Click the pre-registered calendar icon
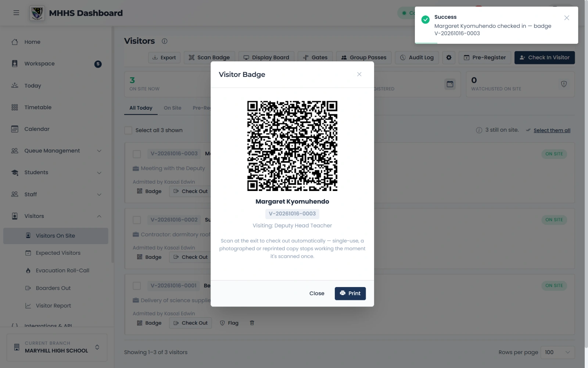Viewport: 588px width, 368px height. click(450, 84)
